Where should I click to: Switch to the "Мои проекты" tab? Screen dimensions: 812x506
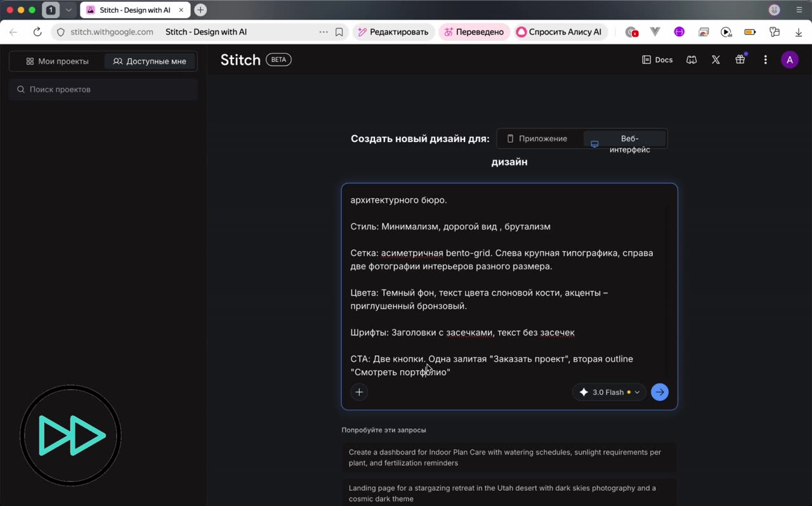57,62
